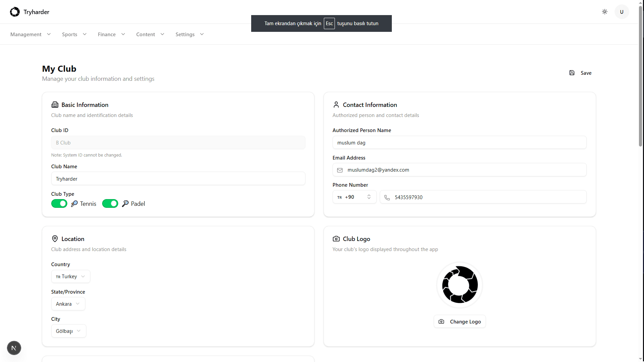Click the envelope icon in the Email field
This screenshot has height=362, width=644.
pyautogui.click(x=340, y=170)
